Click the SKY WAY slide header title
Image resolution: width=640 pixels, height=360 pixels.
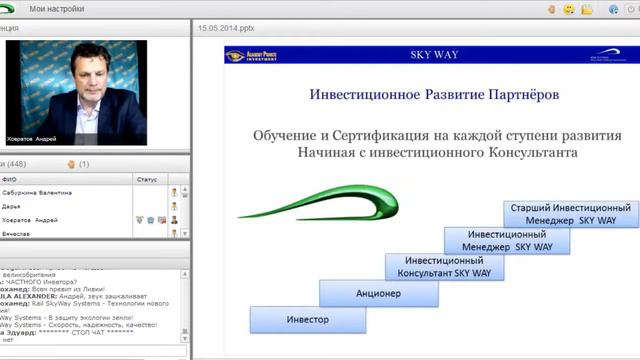[x=434, y=55]
